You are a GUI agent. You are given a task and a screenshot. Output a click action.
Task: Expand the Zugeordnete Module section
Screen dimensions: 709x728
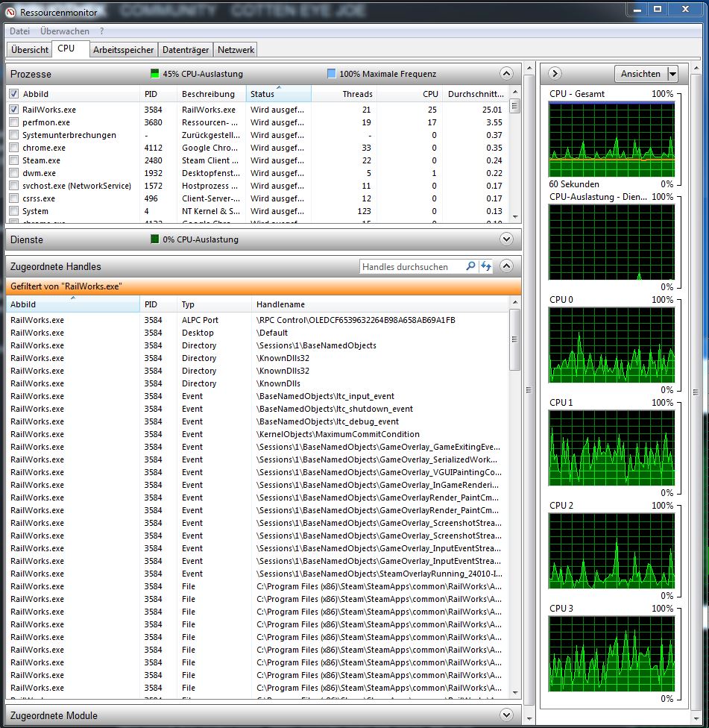tap(506, 715)
